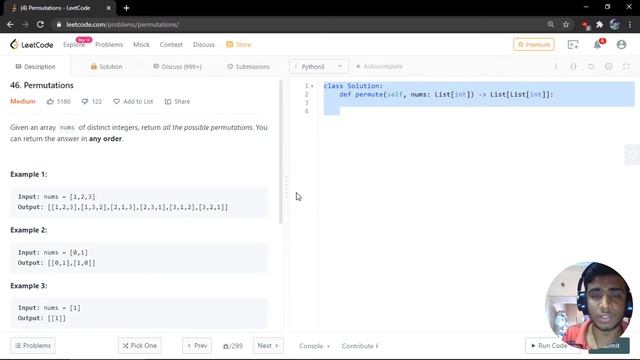Format code with the braces icon
This screenshot has width=640, height=360.
click(573, 66)
